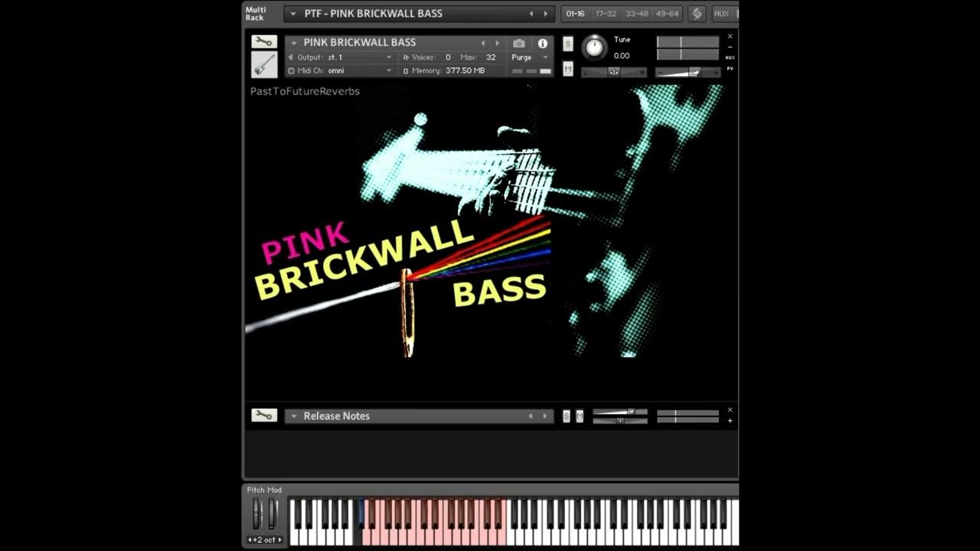Screen dimensions: 980x551
Task: Solo the Pink Brickwall Bass instrument
Action: 567,44
